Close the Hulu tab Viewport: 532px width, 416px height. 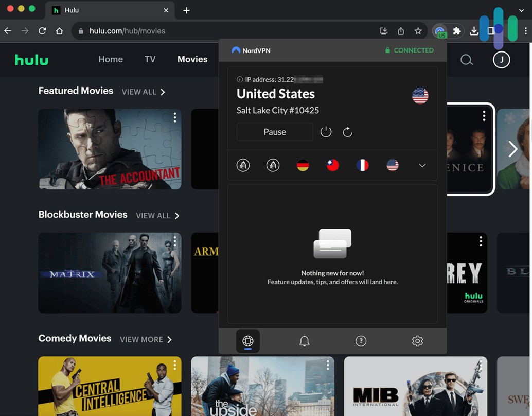click(x=166, y=10)
